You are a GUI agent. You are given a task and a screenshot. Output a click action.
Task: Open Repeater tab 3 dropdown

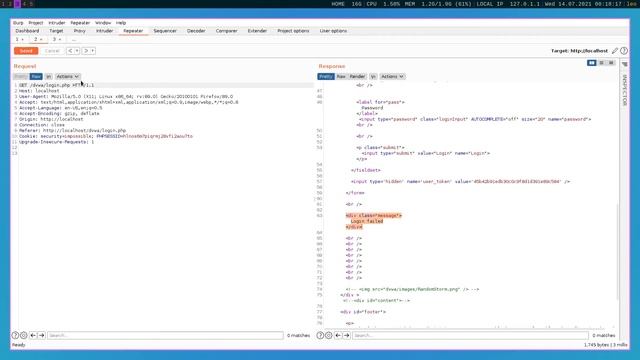[x=60, y=40]
